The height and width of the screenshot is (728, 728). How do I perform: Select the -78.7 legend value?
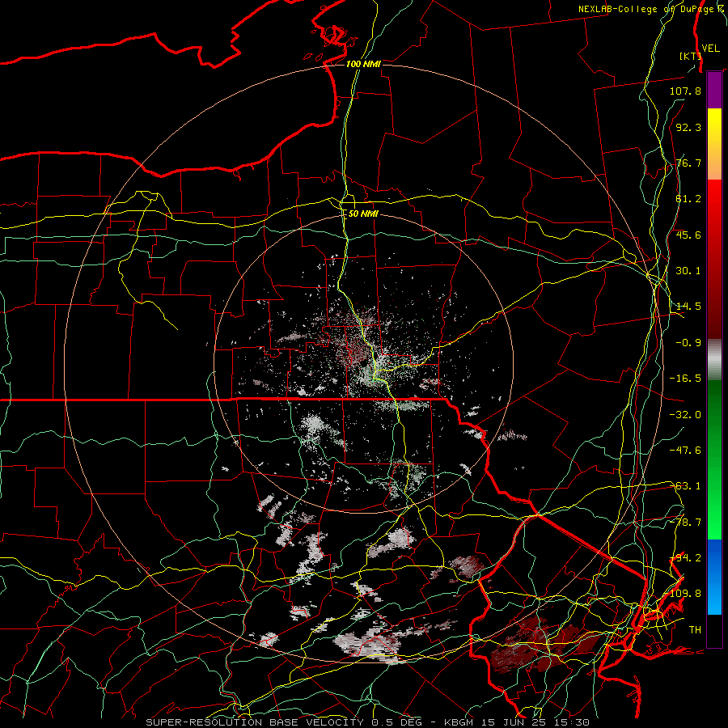coord(685,523)
